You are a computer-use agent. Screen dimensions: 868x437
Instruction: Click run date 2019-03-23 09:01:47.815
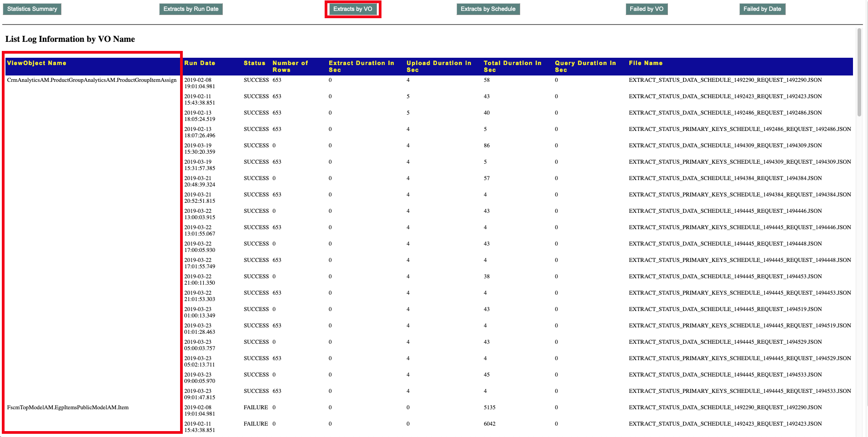tap(200, 394)
